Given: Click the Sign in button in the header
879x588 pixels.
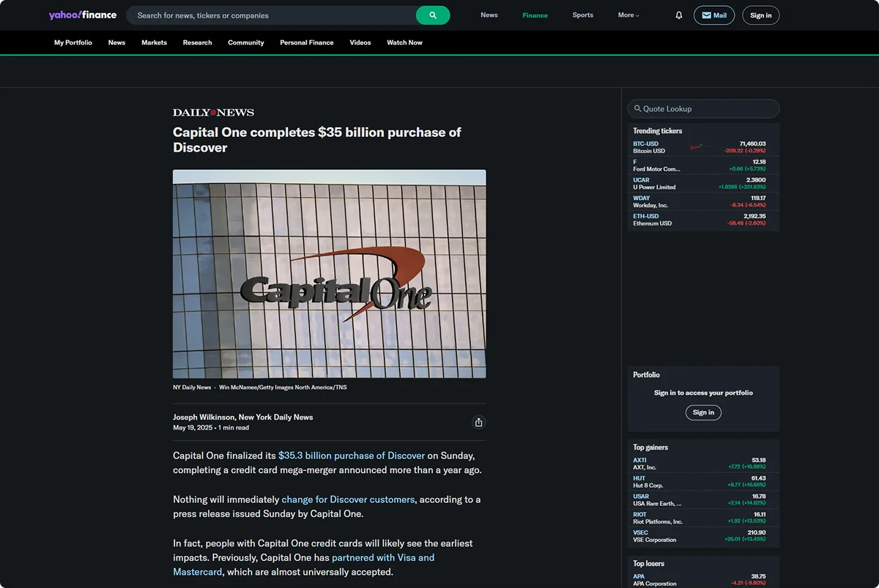Looking at the screenshot, I should coord(760,15).
